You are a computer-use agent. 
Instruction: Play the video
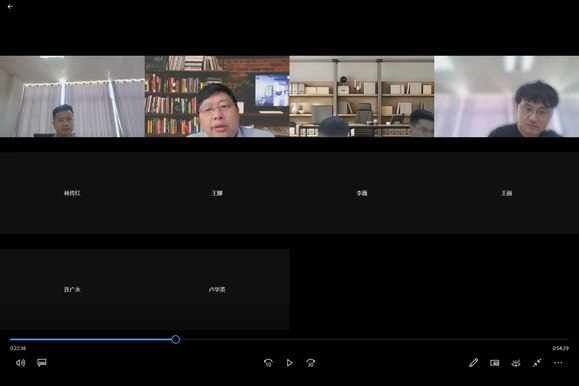click(290, 363)
